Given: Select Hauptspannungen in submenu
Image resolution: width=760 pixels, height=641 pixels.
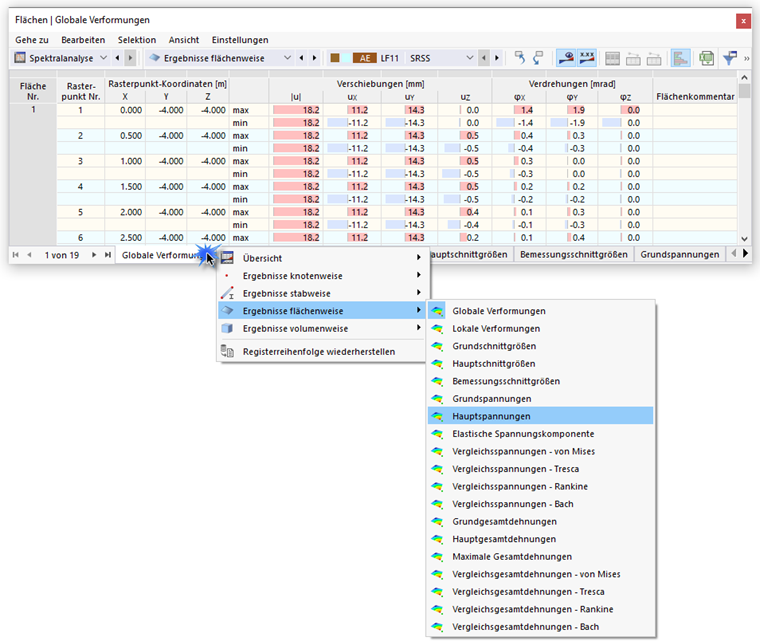Looking at the screenshot, I should coord(540,416).
